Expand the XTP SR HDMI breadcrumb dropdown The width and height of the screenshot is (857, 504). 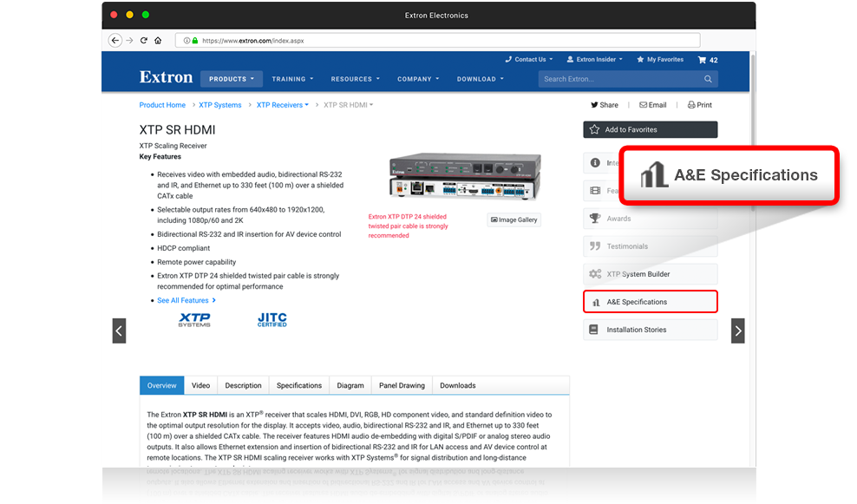tap(348, 105)
